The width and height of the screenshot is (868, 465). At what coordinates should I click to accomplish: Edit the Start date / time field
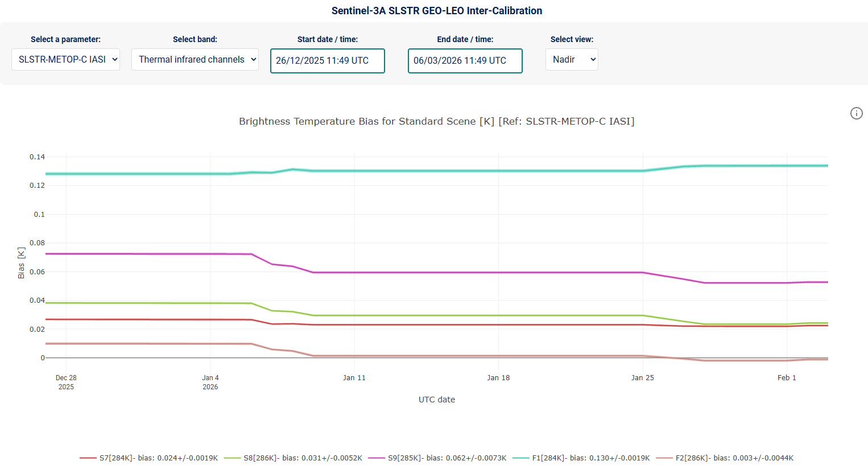[328, 61]
